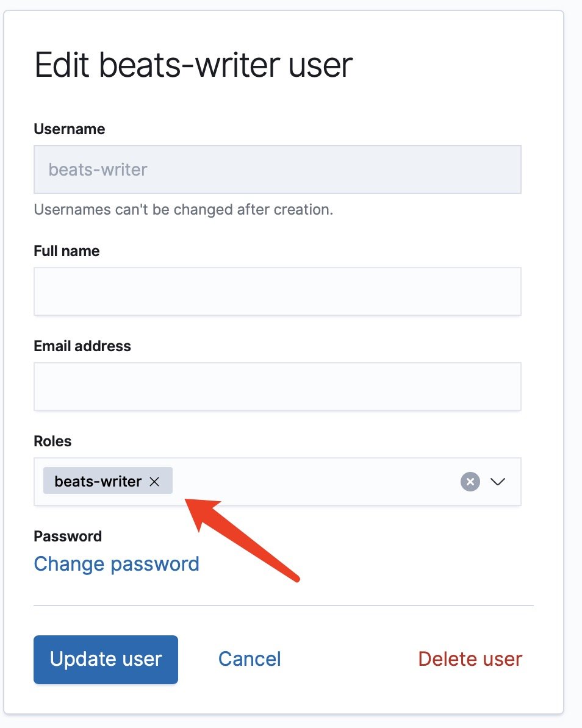Remove the beats-writer role with its X
The height and width of the screenshot is (728, 582).
154,482
